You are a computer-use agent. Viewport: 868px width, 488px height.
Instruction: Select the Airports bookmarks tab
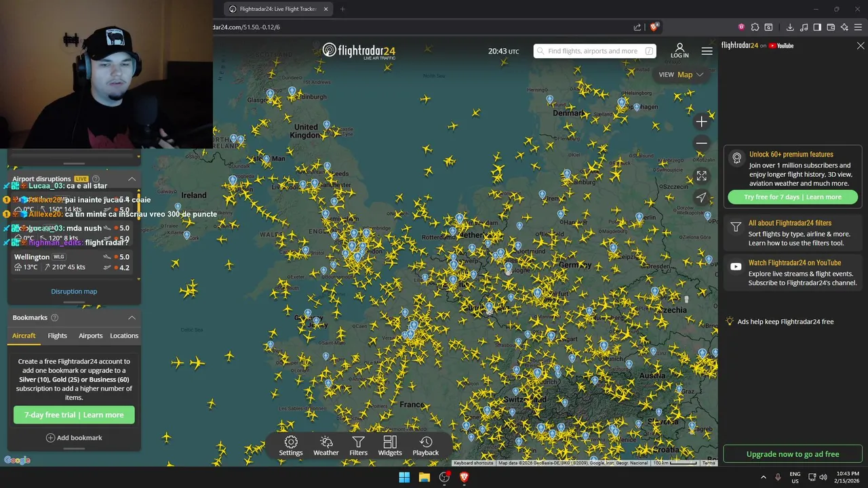click(91, 335)
